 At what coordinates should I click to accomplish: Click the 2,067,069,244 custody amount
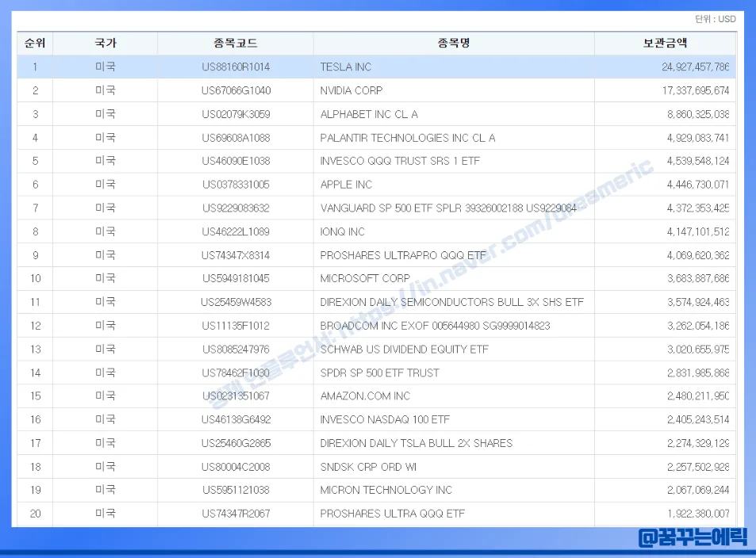click(x=698, y=490)
